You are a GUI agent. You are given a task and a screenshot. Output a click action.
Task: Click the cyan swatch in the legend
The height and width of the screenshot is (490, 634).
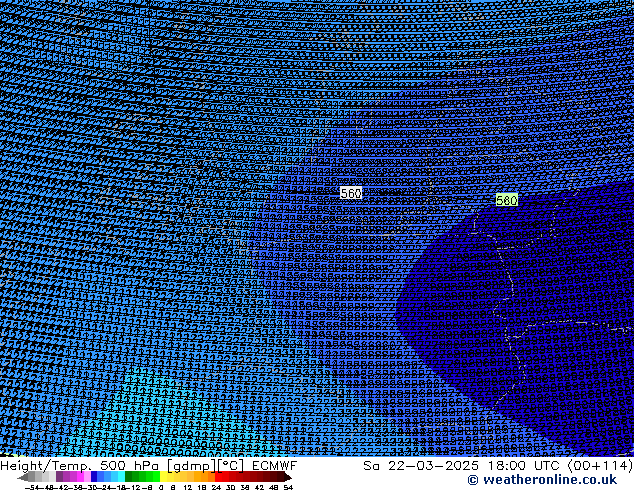click(x=121, y=476)
